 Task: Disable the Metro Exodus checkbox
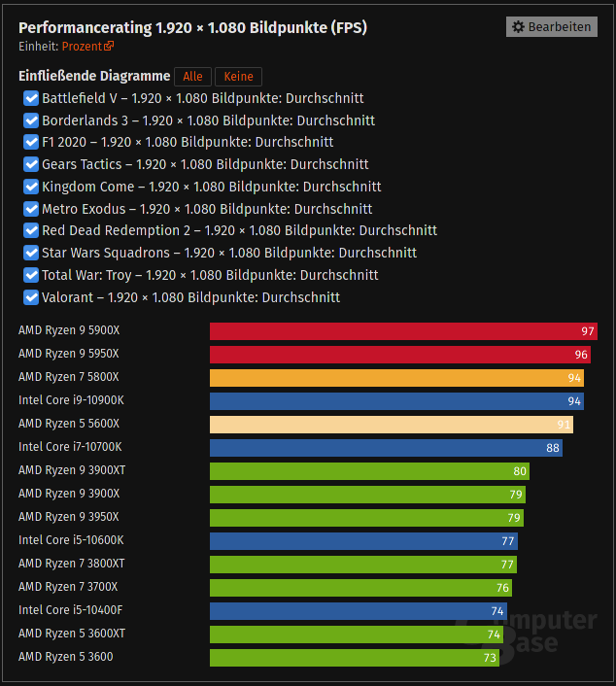point(31,209)
